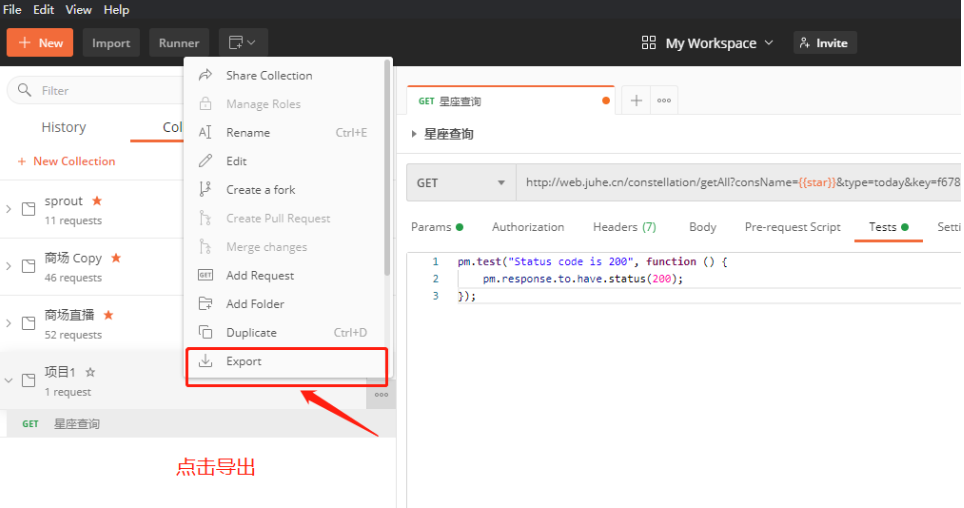964x508 pixels.
Task: Click the Edit pencil icon
Action: click(x=205, y=161)
